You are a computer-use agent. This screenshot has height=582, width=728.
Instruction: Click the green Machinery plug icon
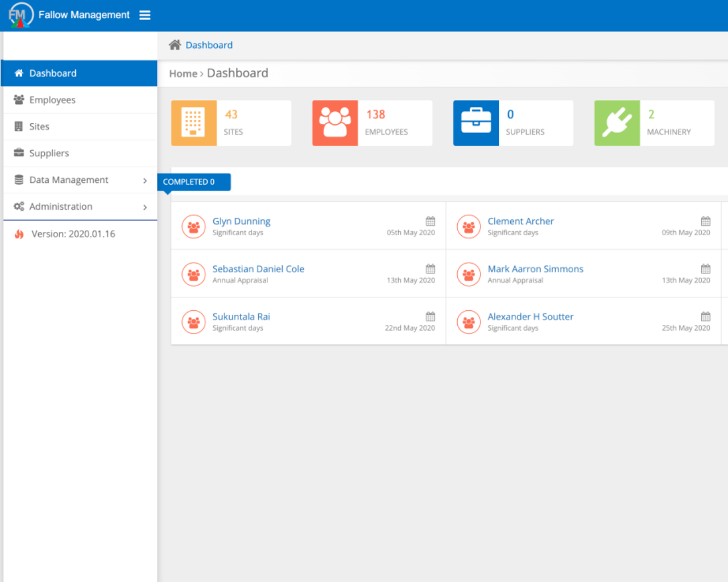point(617,123)
